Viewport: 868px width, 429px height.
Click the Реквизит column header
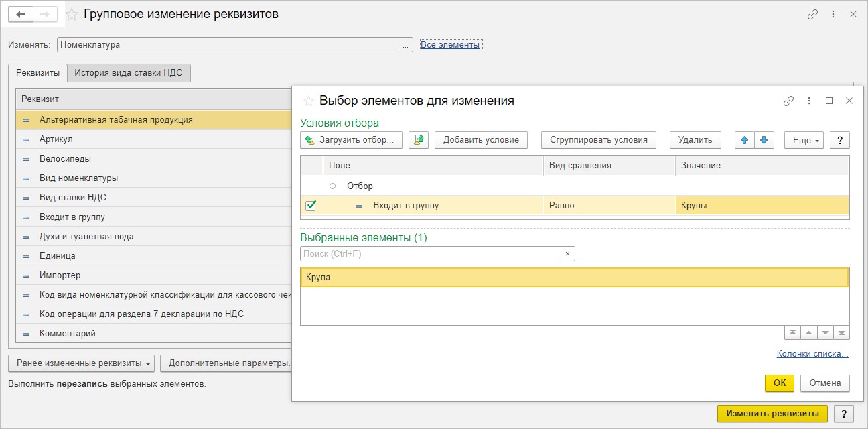(154, 99)
